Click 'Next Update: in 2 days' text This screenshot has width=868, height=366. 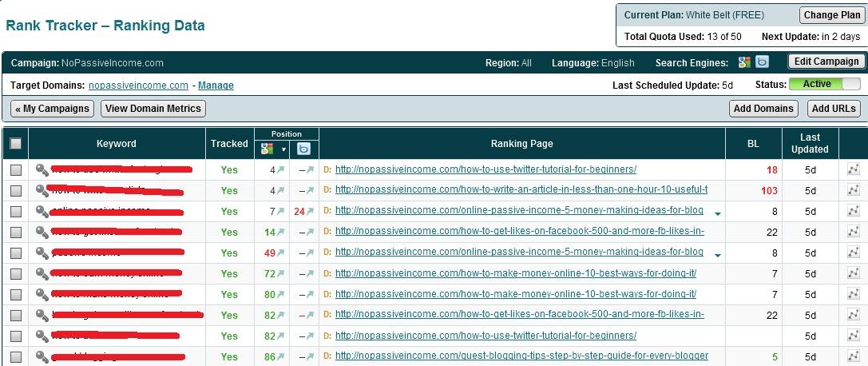[811, 37]
